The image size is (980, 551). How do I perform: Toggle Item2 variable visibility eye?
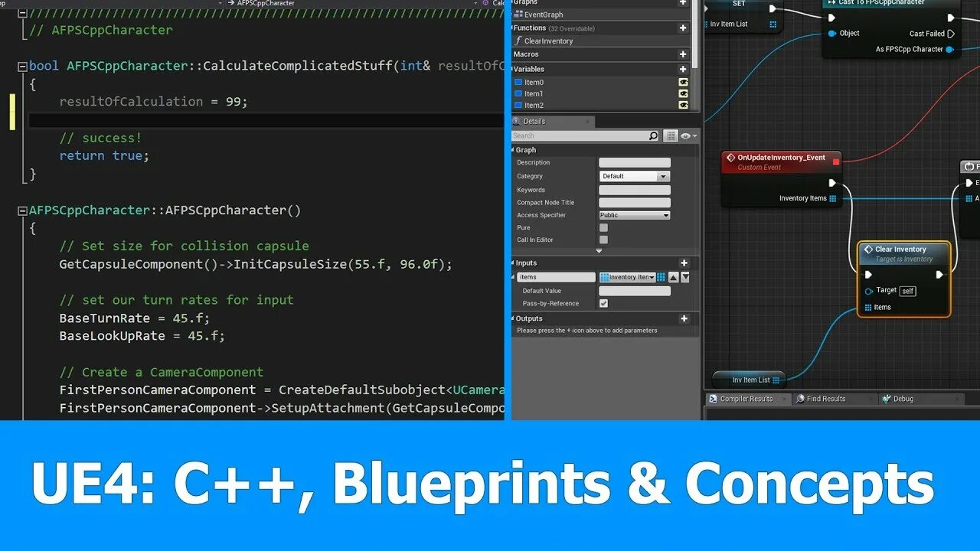(x=684, y=105)
